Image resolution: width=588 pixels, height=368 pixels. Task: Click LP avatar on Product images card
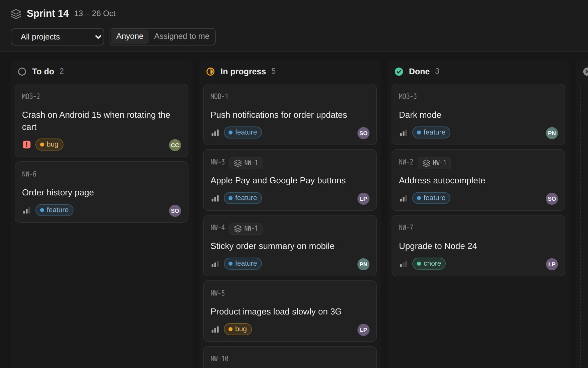coord(363,330)
